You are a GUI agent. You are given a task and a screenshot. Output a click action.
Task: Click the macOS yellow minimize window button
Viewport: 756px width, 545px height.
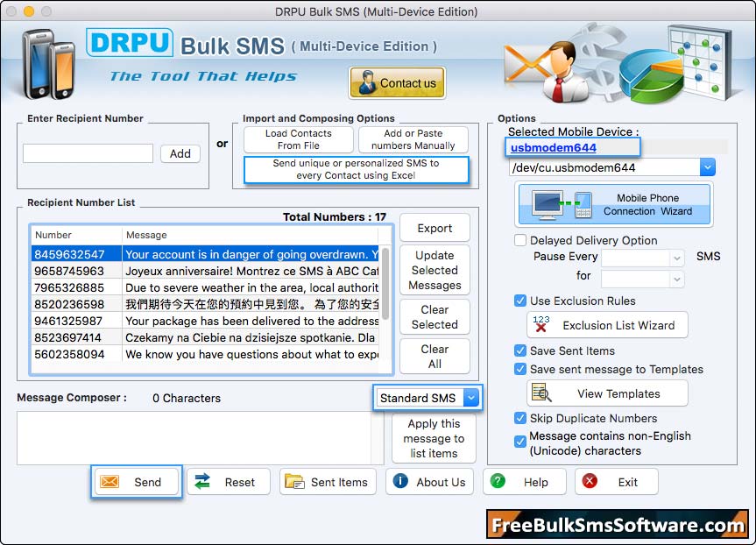pos(29,11)
